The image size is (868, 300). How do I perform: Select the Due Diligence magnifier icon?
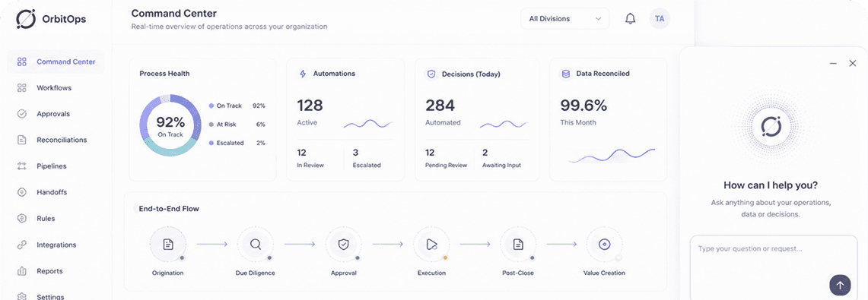(x=255, y=245)
